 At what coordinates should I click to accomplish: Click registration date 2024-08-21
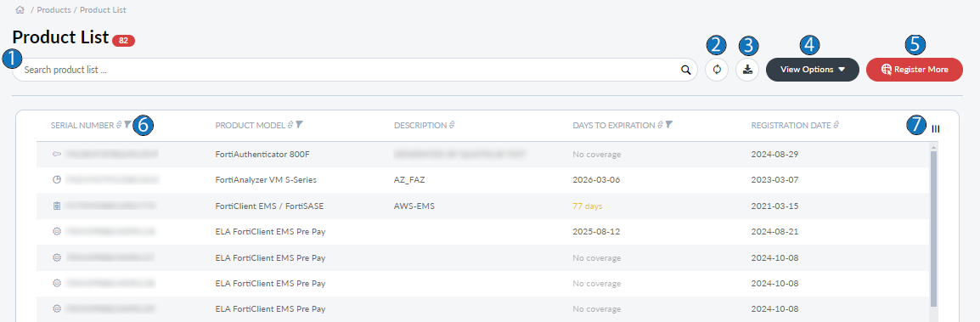(775, 231)
